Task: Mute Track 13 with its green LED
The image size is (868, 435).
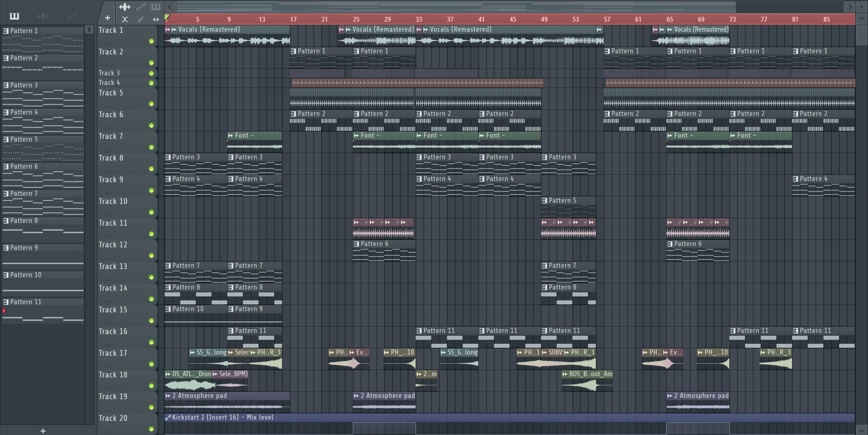Action: coord(151,277)
